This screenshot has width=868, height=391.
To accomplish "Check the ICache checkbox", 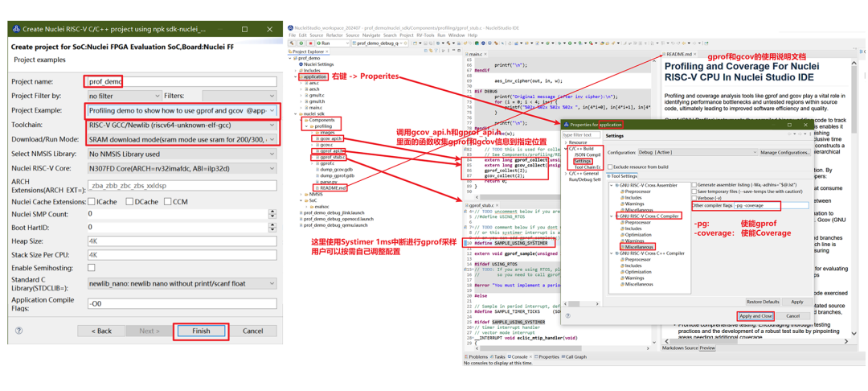I will coord(92,202).
